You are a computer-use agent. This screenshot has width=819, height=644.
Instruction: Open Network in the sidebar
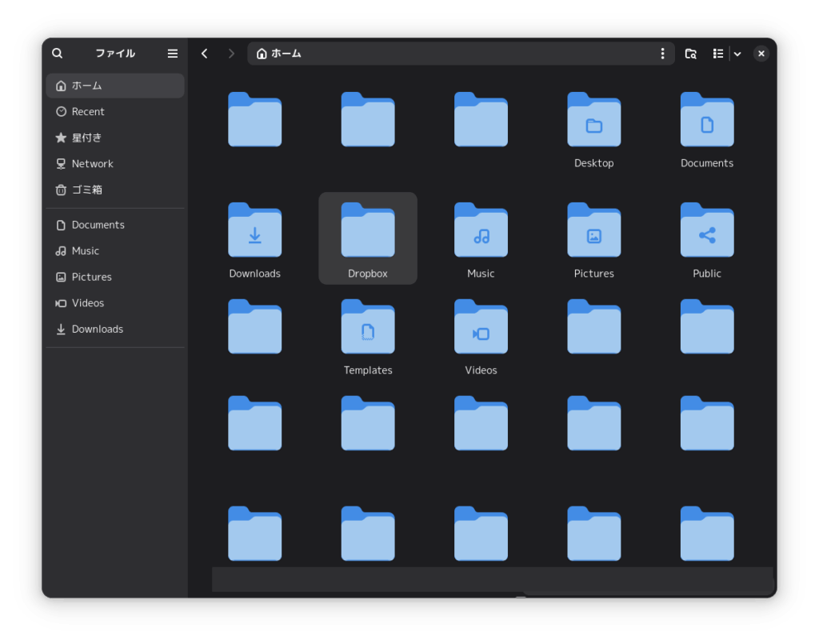(115, 164)
